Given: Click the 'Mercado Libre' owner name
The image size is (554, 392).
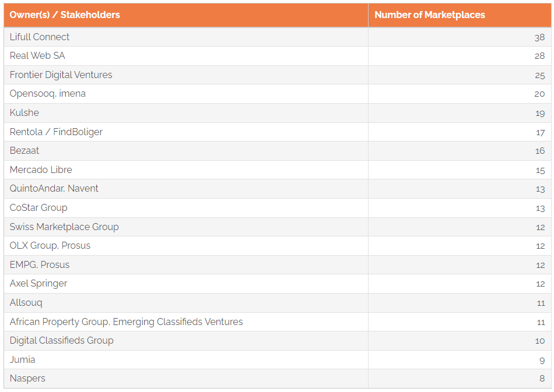Looking at the screenshot, I should click(41, 169).
